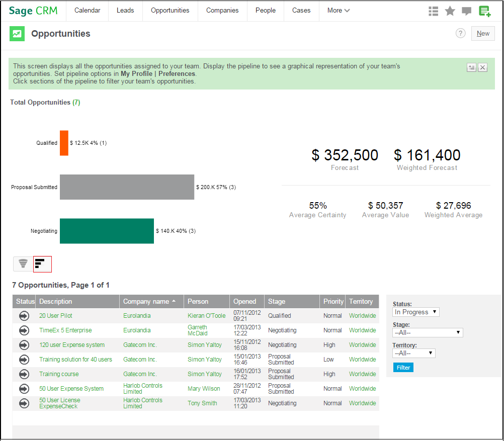
Task: Click the quick add new record icon
Action: coord(484,11)
